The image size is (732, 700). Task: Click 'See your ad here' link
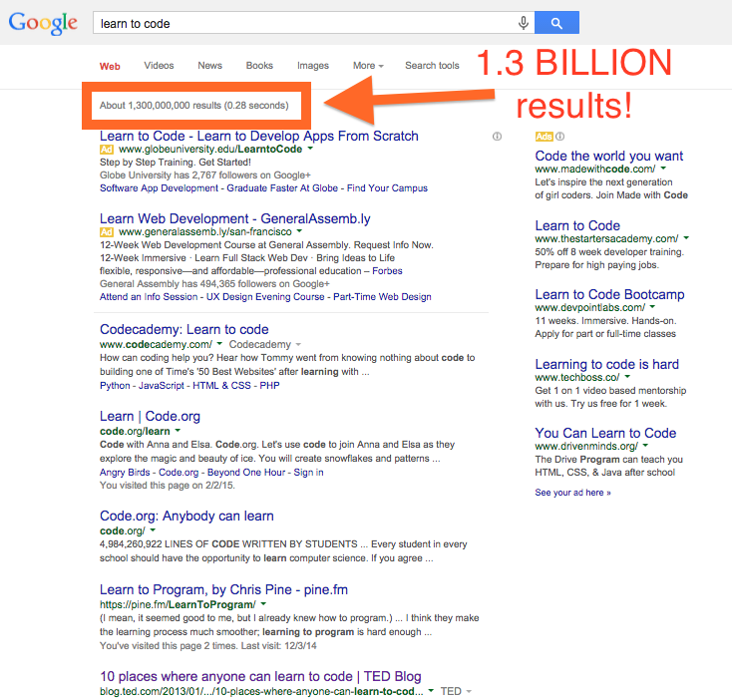pyautogui.click(x=572, y=493)
